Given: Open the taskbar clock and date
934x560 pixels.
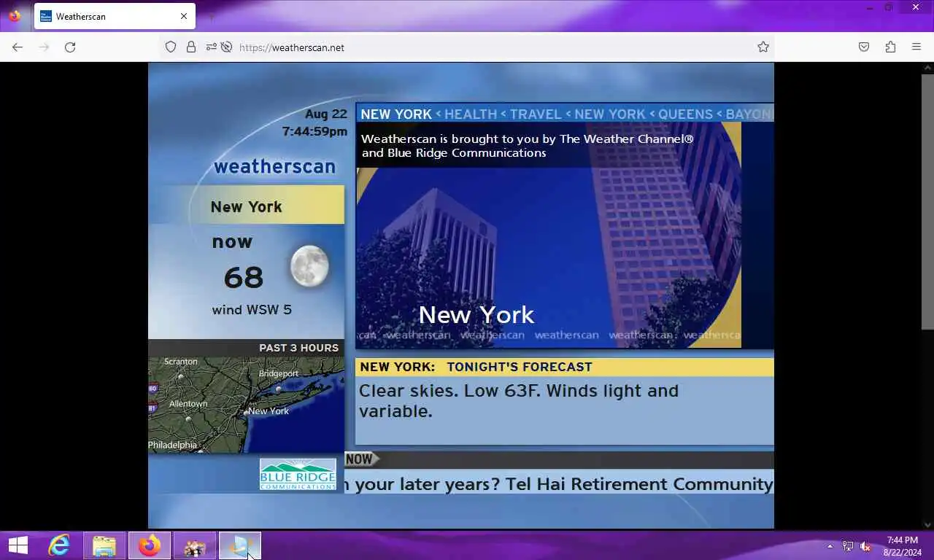Looking at the screenshot, I should point(902,546).
